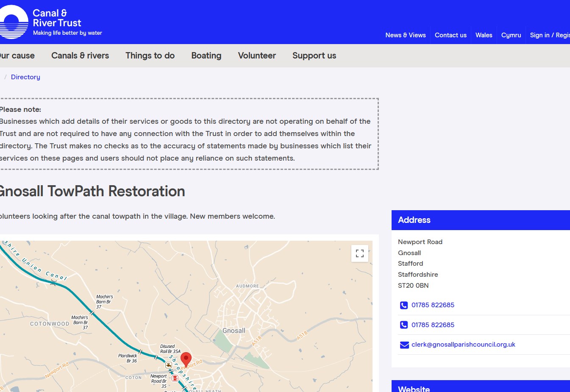
Task: Select the water tap icon near Disused Rail Br 35A
Action: (x=168, y=365)
